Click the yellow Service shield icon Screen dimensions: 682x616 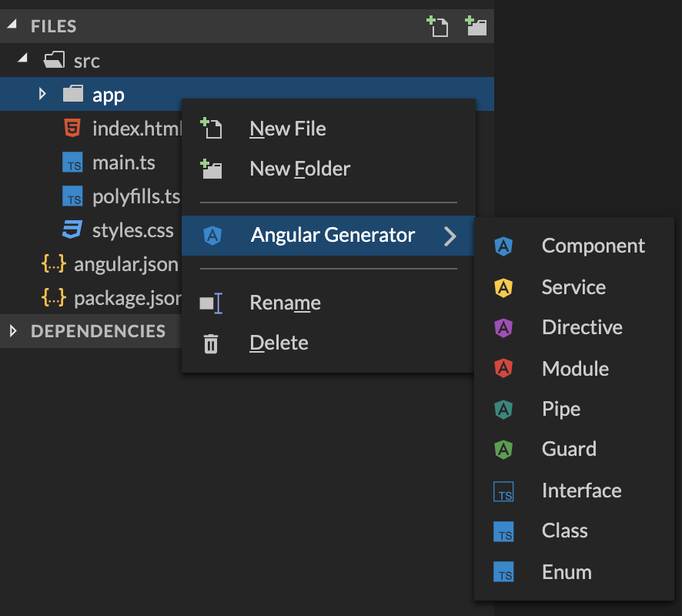click(x=503, y=287)
